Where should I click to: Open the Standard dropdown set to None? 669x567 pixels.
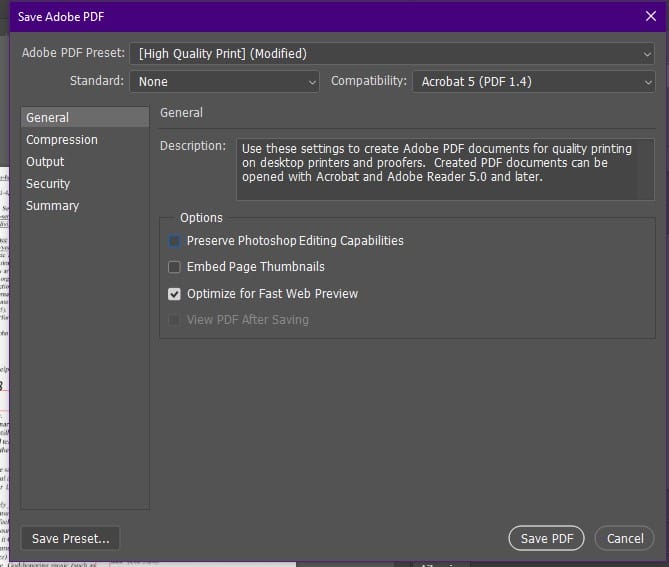[x=224, y=81]
